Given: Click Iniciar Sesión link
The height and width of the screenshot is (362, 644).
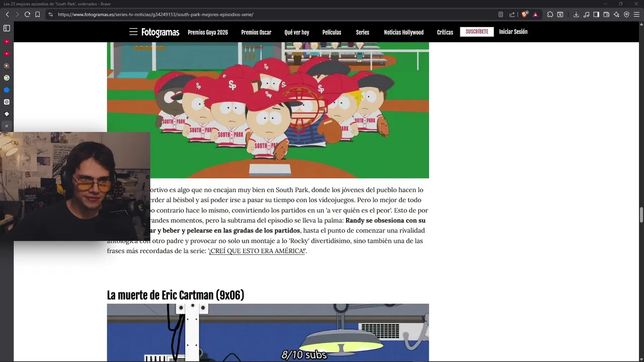Looking at the screenshot, I should (513, 32).
